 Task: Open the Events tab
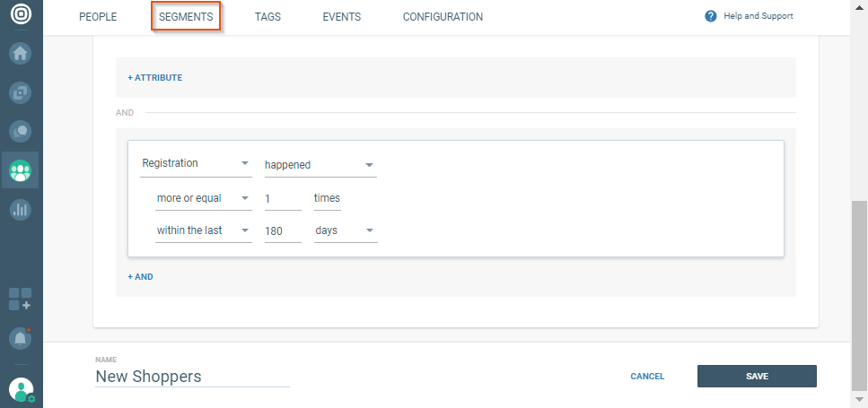341,17
